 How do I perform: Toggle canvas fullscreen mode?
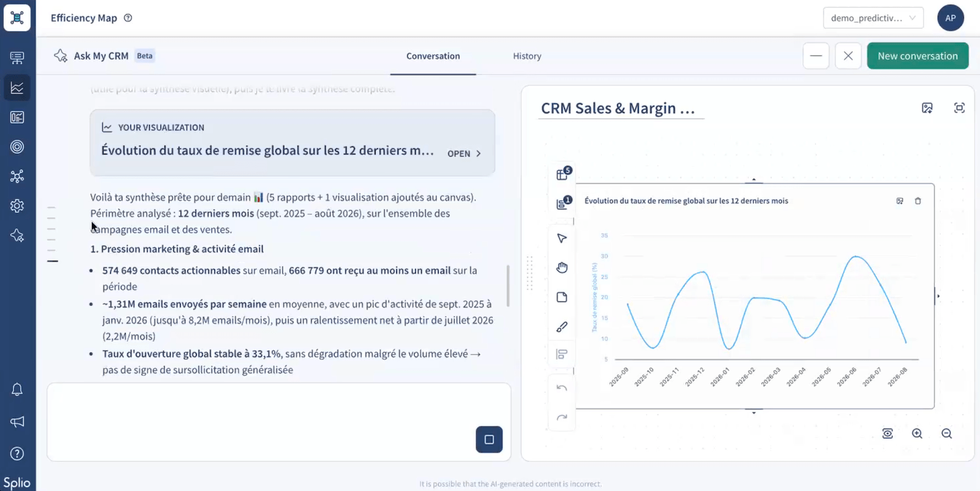pyautogui.click(x=959, y=108)
